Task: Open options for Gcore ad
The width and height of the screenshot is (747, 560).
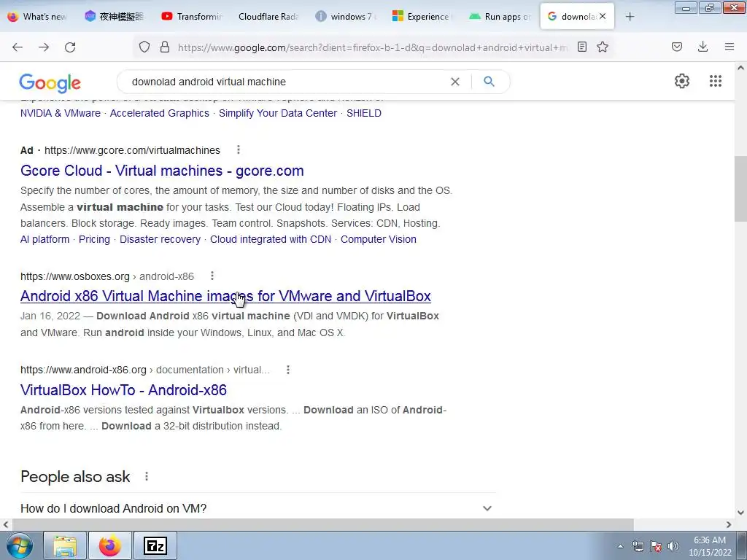Action: [x=239, y=150]
